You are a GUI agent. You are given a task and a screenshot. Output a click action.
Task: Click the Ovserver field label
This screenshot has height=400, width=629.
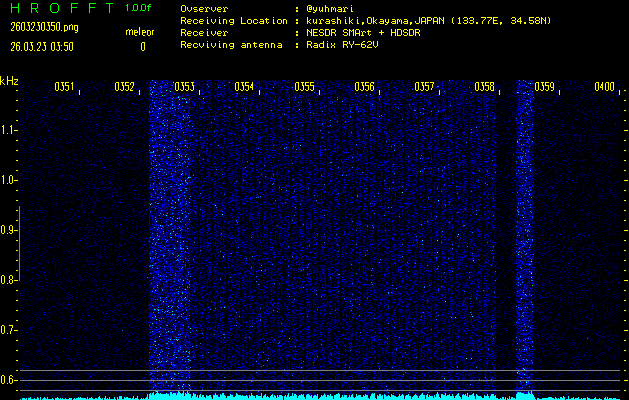[x=204, y=9]
